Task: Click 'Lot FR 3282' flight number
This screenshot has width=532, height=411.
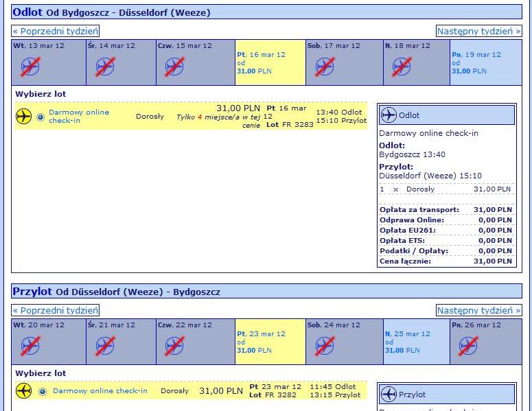Action: pos(273,395)
